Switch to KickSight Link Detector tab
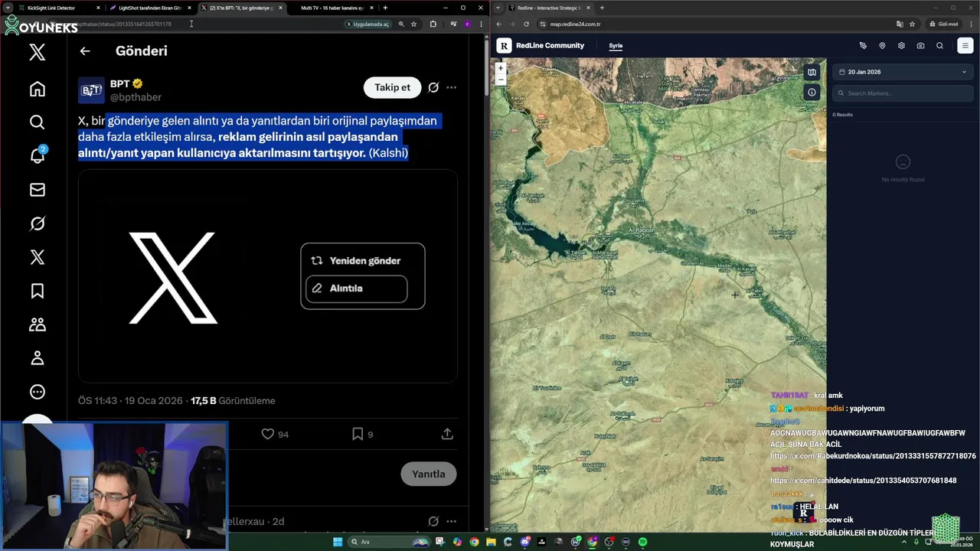The image size is (980, 551). 60,8
